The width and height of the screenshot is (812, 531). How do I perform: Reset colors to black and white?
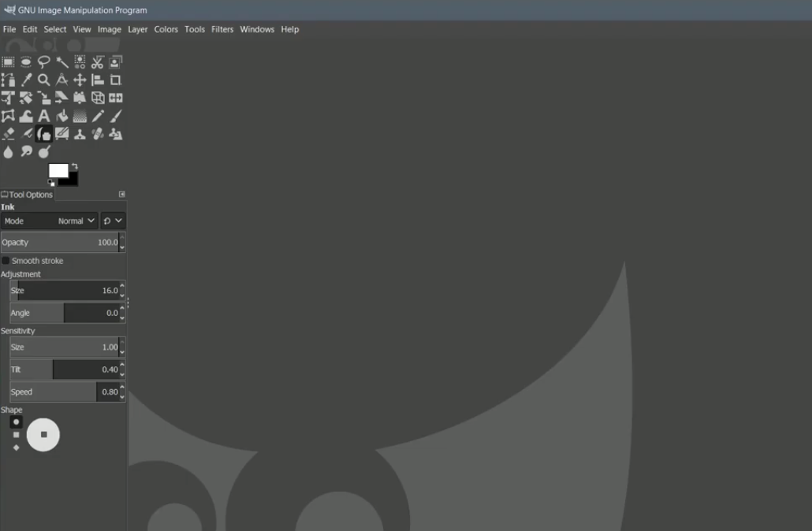point(50,181)
